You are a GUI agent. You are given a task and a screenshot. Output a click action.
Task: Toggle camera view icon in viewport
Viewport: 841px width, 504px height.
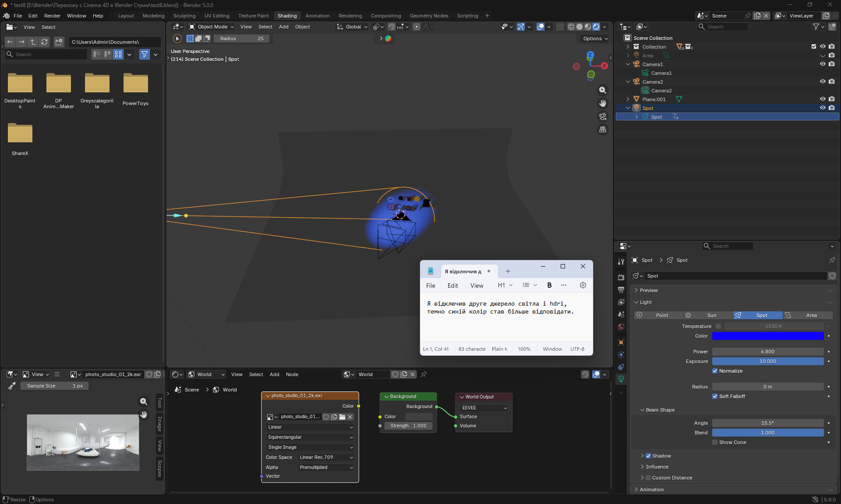click(603, 116)
